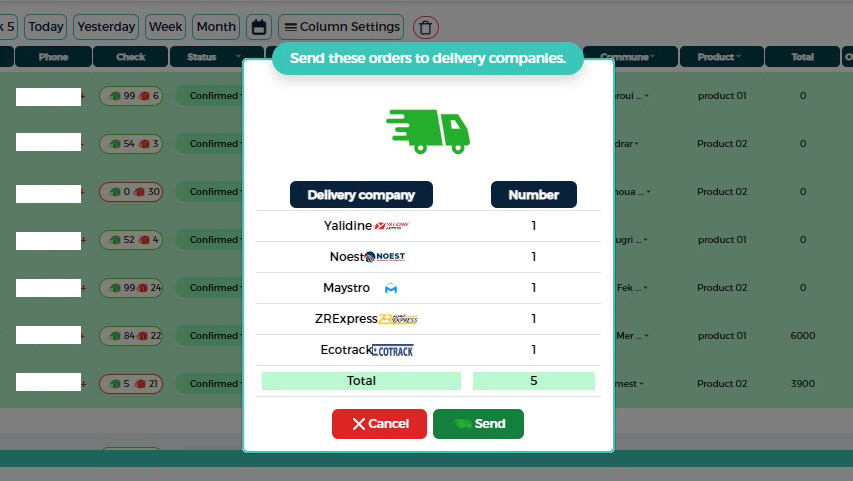Click the Delivery company column header
Viewport: 853px width, 481px height.
click(360, 195)
